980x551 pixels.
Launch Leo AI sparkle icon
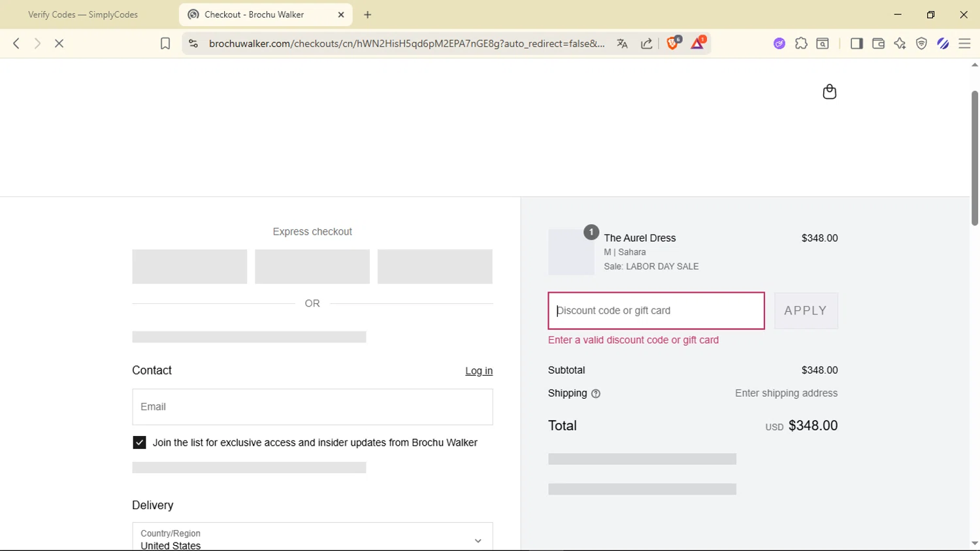click(x=900, y=44)
